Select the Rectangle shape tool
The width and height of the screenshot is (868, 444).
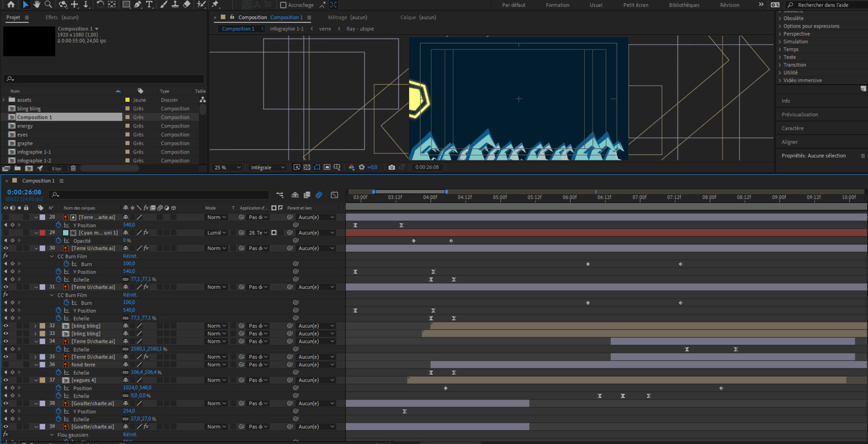(126, 4)
